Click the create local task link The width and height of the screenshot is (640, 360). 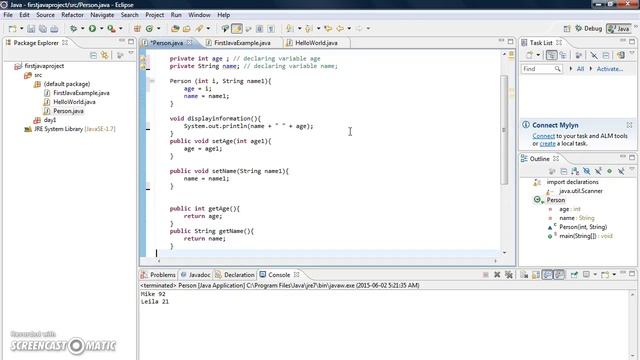[x=547, y=144]
